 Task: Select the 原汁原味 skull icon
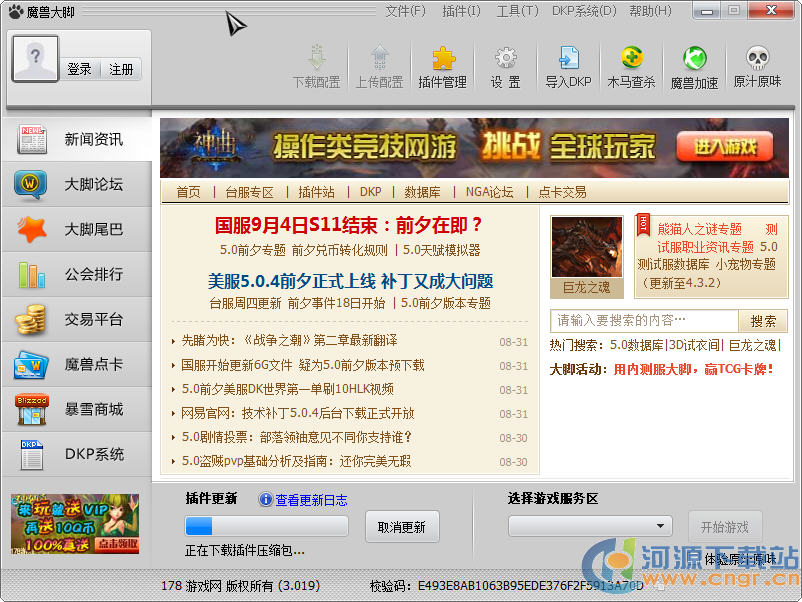(x=757, y=66)
